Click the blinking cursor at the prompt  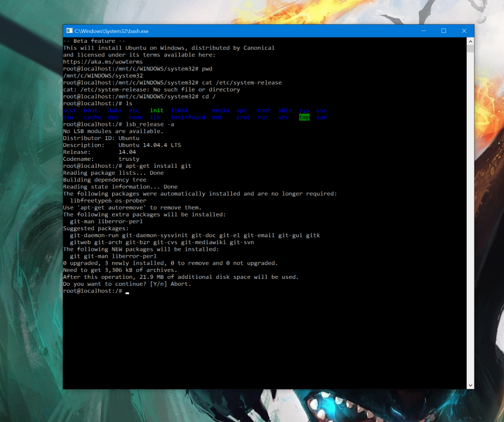127,292
